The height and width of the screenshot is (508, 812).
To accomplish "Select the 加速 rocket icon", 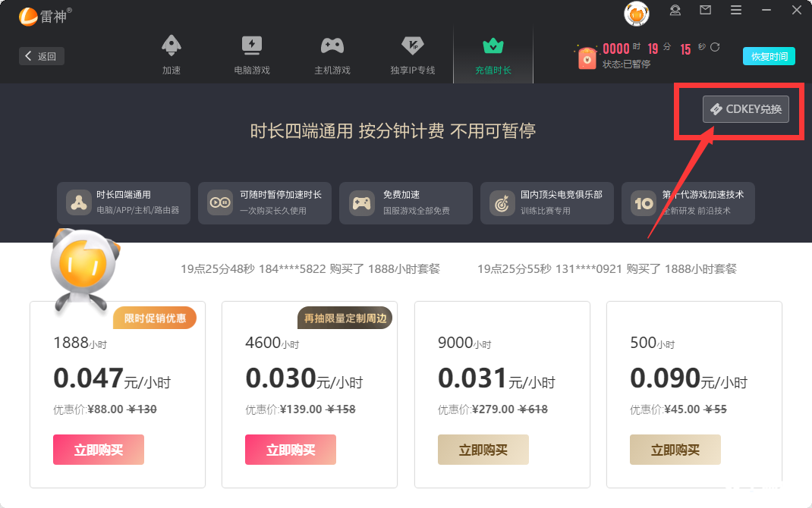I will pyautogui.click(x=172, y=45).
